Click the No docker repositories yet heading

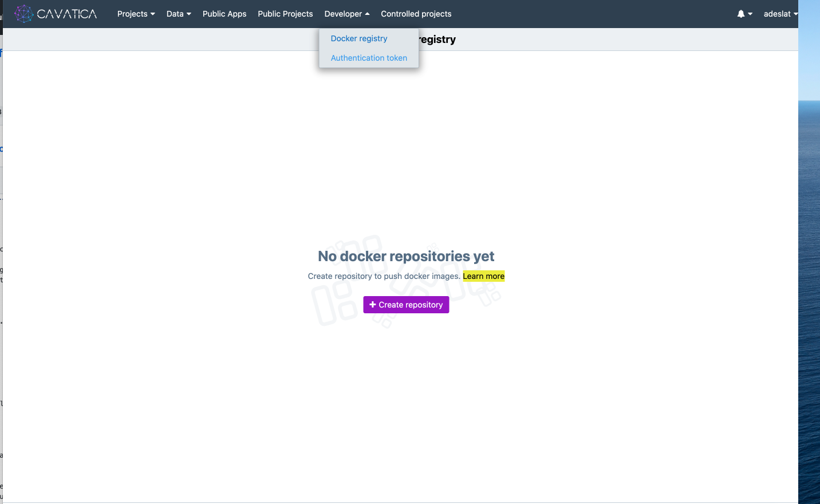tap(406, 256)
